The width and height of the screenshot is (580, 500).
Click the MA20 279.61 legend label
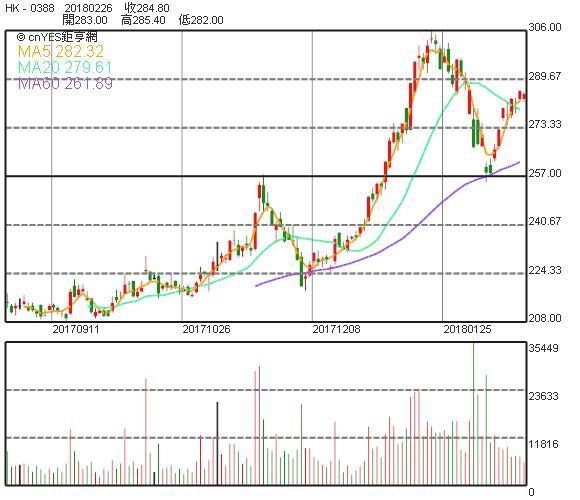(x=65, y=67)
